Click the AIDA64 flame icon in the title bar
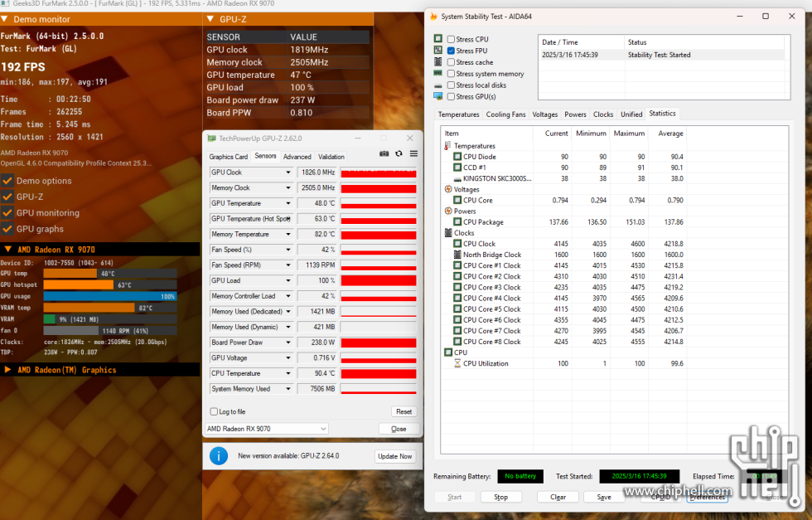Viewport: 812px width, 520px height. (x=433, y=17)
